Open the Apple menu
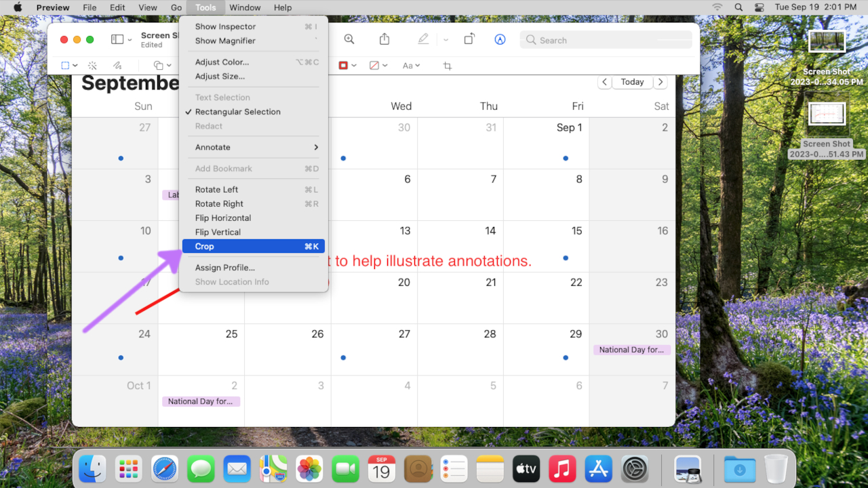Image resolution: width=868 pixels, height=488 pixels. 18,7
